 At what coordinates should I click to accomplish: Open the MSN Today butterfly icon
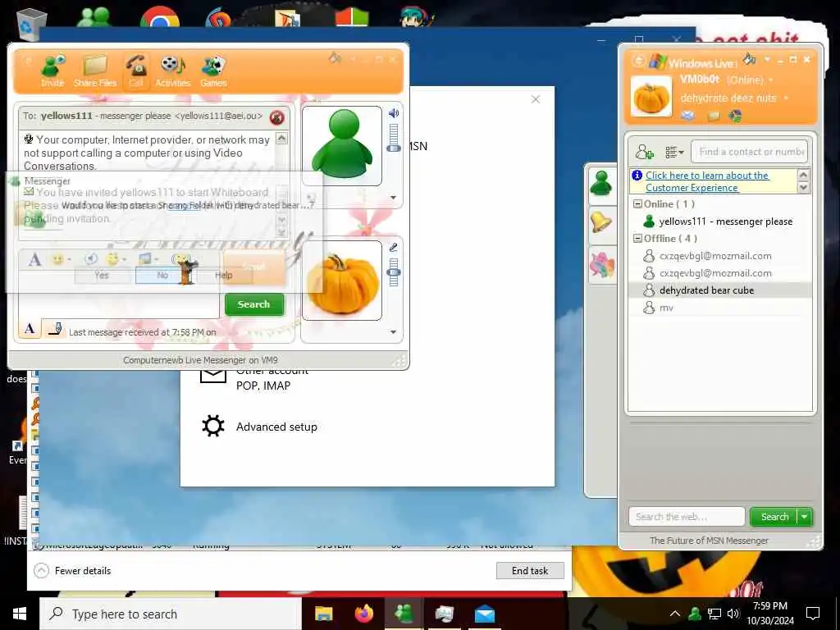(x=736, y=116)
